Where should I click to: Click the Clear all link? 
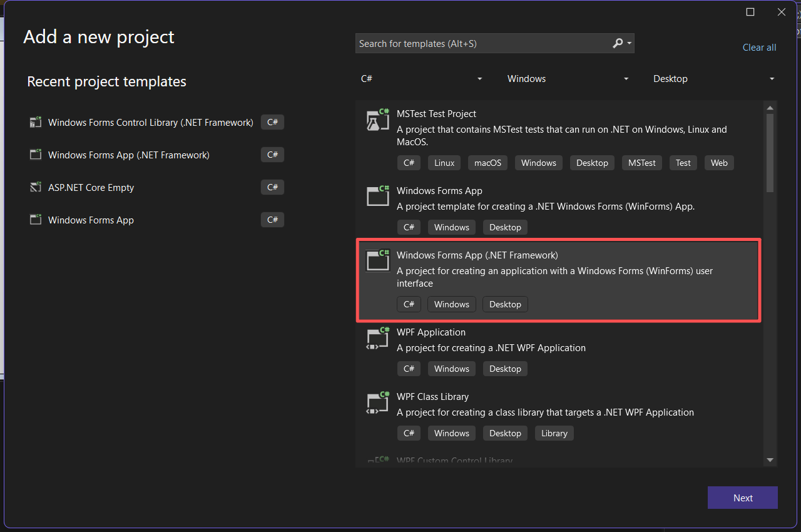[759, 48]
